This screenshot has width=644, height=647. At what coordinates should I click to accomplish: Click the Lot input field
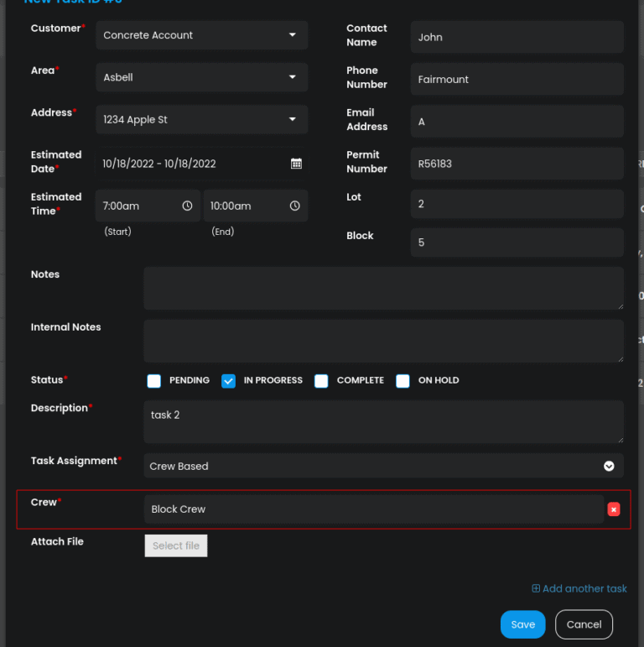click(x=517, y=204)
